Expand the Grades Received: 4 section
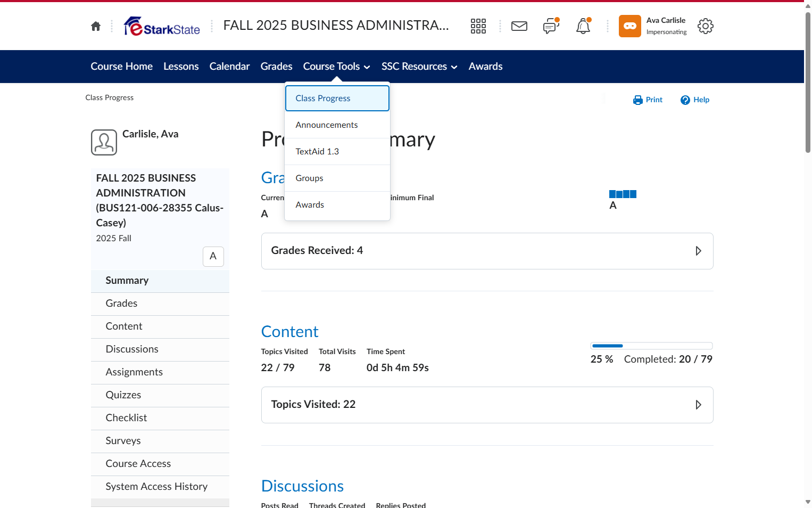 [487, 251]
